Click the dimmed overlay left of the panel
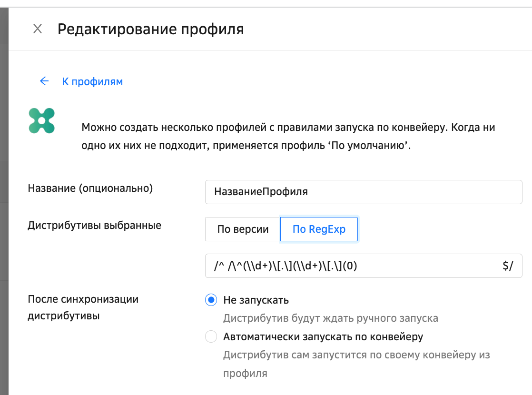 click(x=4, y=190)
